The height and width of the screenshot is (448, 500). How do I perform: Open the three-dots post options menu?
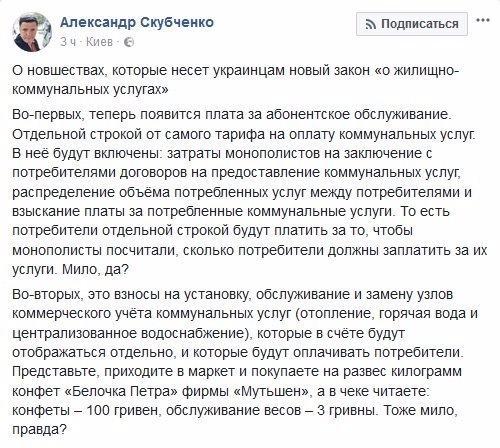pos(483,20)
